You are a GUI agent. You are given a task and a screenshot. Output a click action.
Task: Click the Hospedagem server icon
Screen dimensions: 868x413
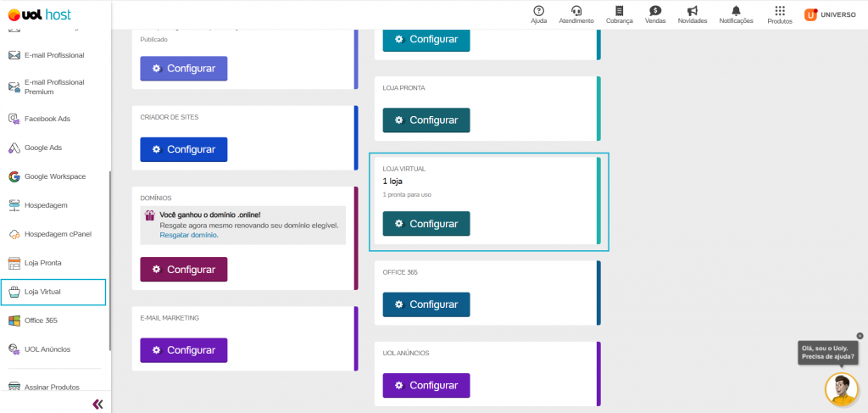coord(14,205)
